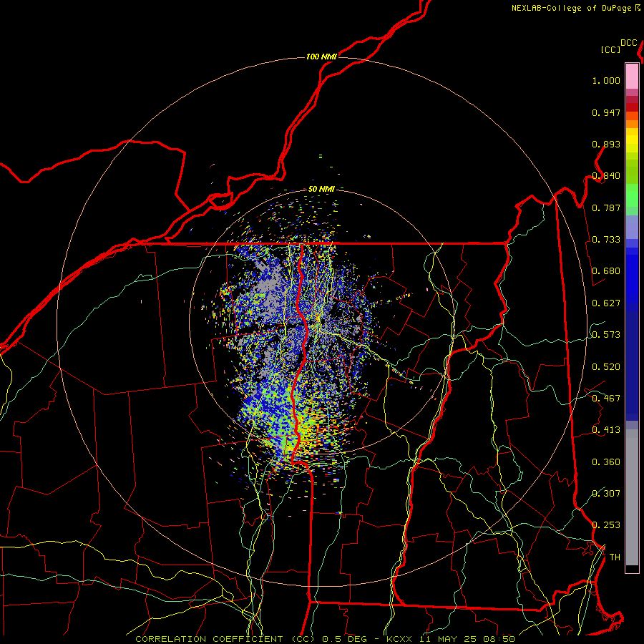The width and height of the screenshot is (644, 644).
Task: Click the 0.893 scale value
Action: click(x=606, y=144)
